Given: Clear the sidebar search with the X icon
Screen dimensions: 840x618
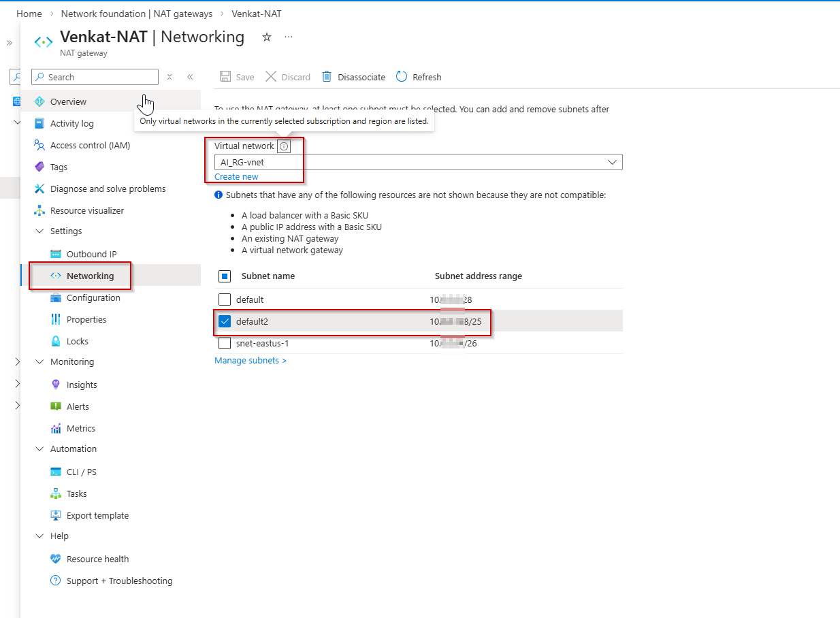Looking at the screenshot, I should click(x=169, y=77).
